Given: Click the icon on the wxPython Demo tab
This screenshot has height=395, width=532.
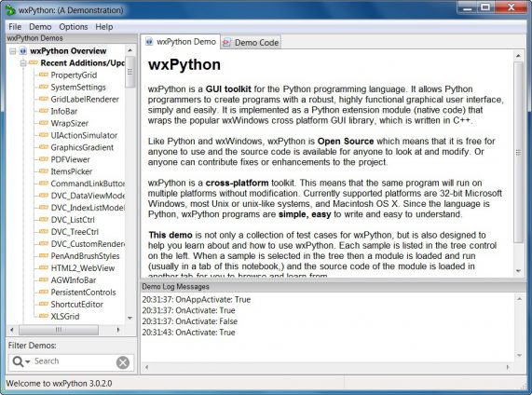Looking at the screenshot, I should point(149,42).
